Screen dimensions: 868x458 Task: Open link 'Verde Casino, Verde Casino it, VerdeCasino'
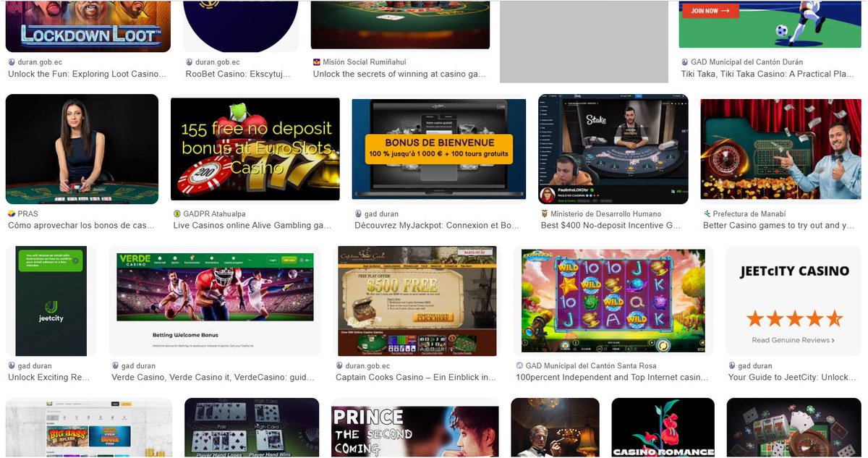point(213,378)
